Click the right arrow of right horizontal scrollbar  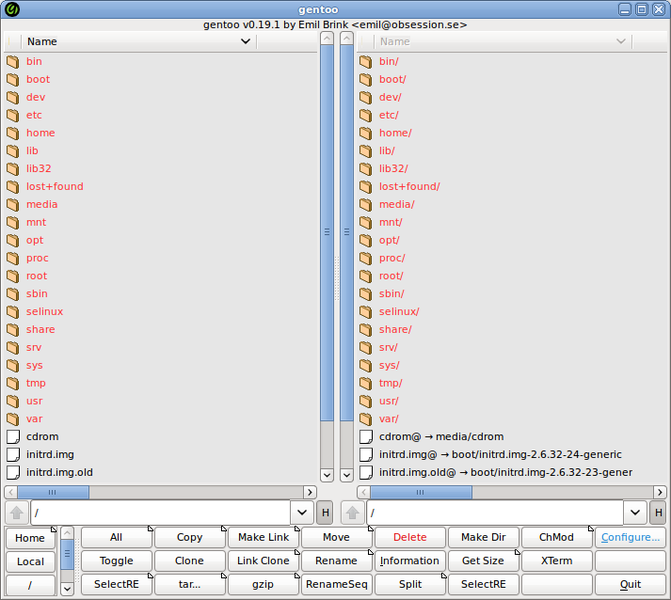click(660, 492)
